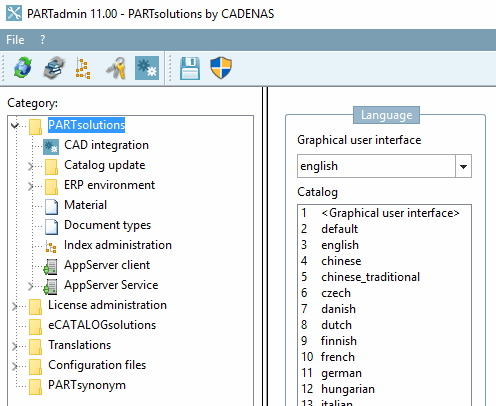Select the PARTsynonym folder
The image size is (496, 406).
[87, 385]
